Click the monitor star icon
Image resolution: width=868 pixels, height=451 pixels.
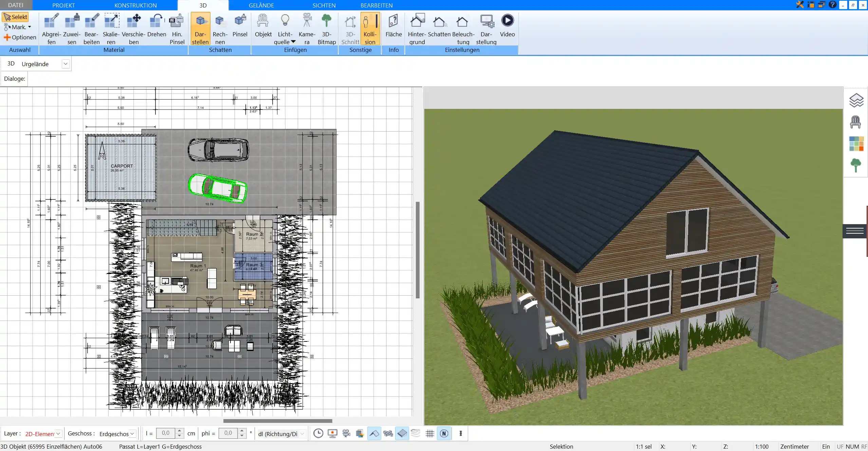point(332,433)
